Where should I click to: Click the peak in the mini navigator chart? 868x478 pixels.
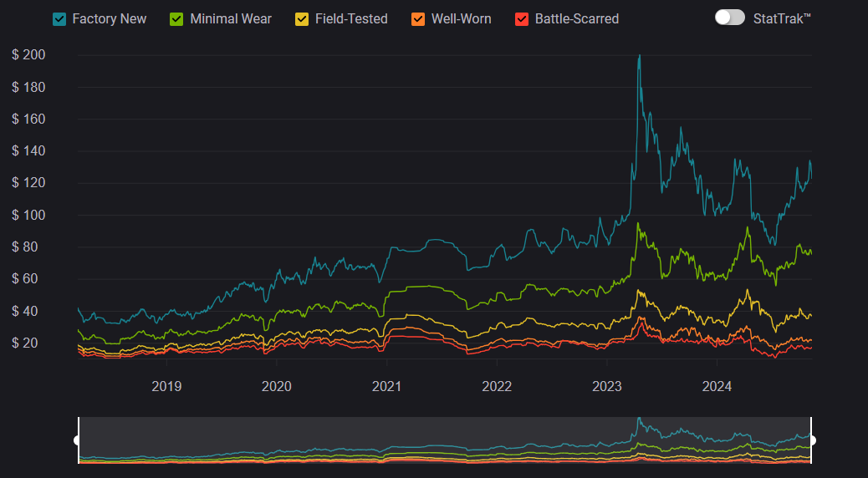point(638,419)
